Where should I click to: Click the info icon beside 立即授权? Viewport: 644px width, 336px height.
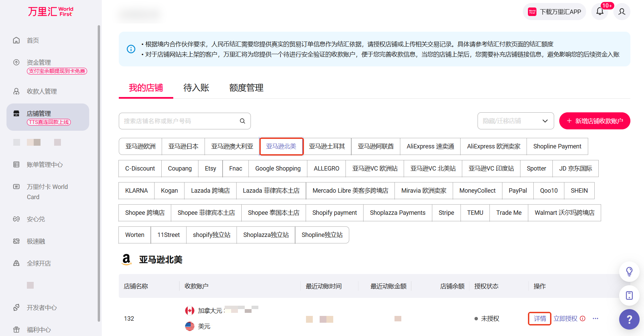(x=583, y=319)
